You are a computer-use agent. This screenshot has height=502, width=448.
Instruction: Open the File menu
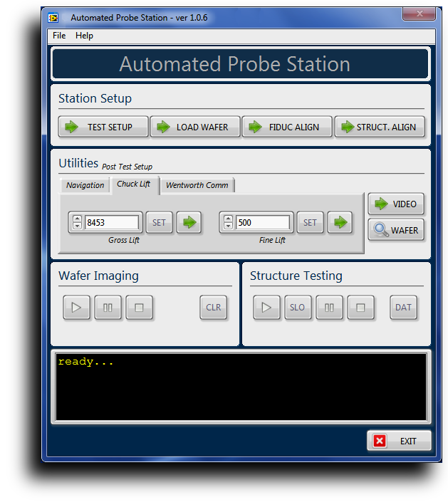(x=59, y=36)
